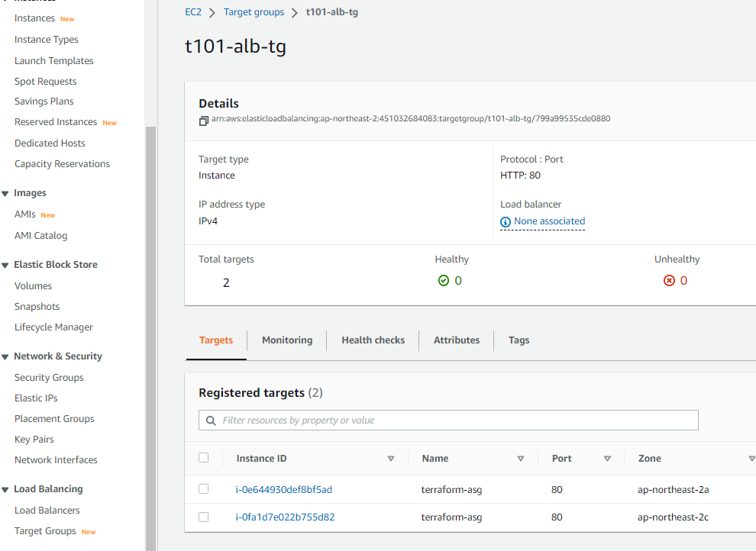Sort by Instance ID column arrow

[391, 459]
